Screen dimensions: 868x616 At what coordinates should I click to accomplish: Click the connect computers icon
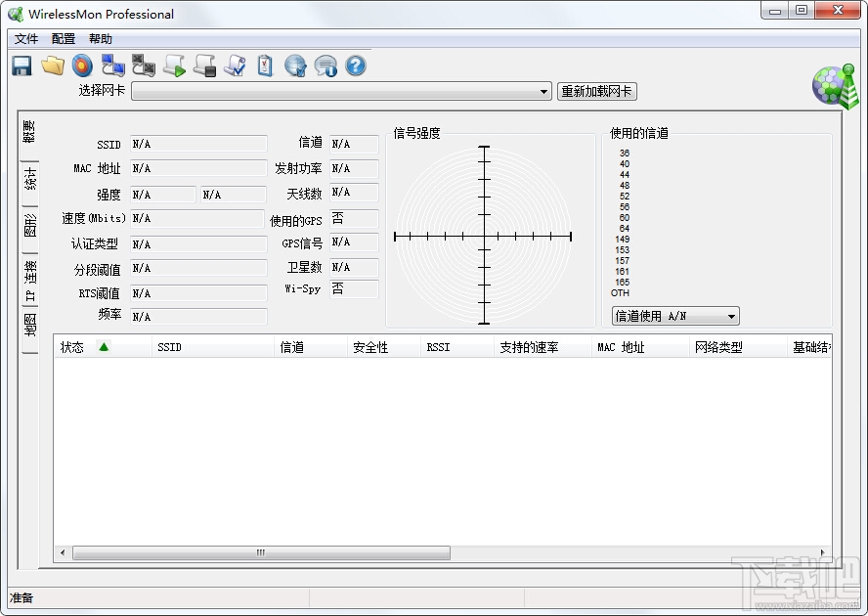tap(113, 66)
